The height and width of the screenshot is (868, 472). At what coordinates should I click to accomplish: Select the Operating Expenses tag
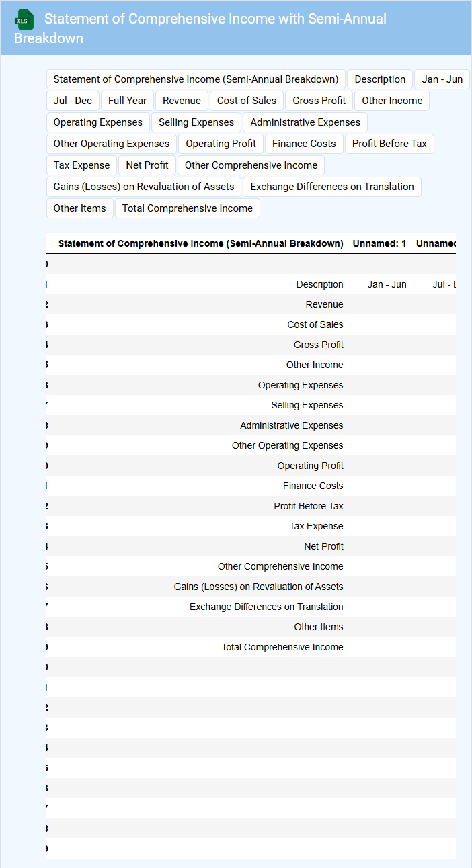98,122
